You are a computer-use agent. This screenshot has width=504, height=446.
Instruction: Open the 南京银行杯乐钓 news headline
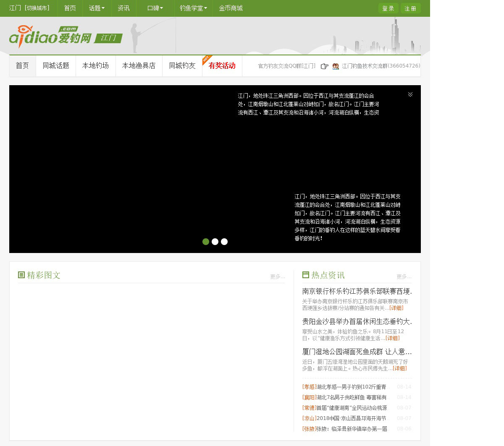(x=357, y=291)
